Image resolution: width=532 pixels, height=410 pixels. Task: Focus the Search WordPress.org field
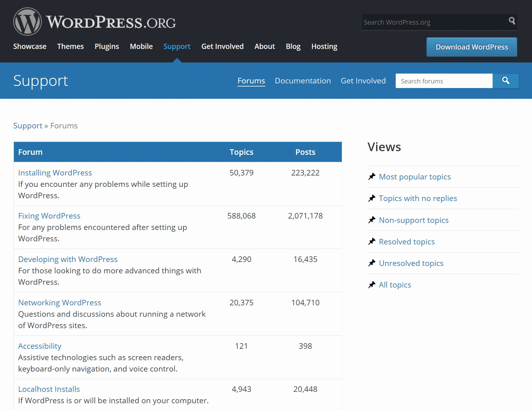pyautogui.click(x=435, y=22)
